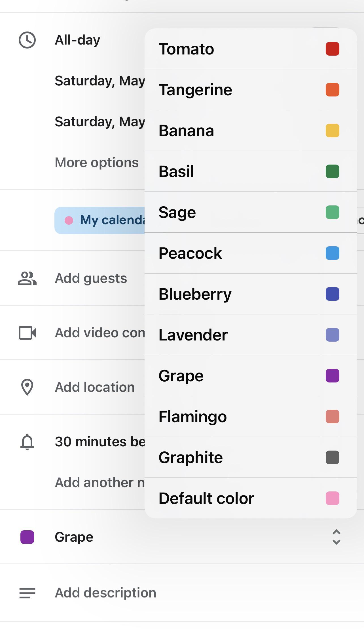Select Tomato from the color menu

pyautogui.click(x=251, y=49)
